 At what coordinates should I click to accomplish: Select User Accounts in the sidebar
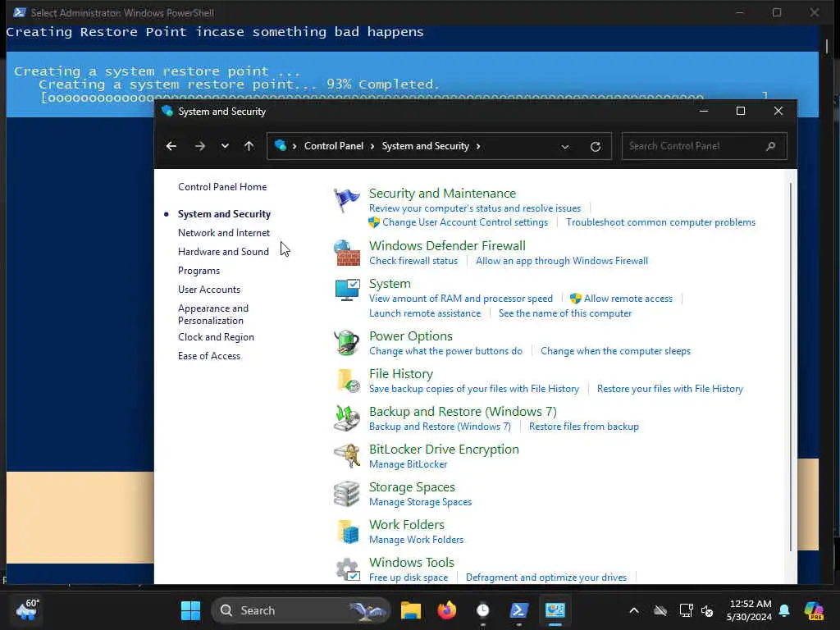209,290
